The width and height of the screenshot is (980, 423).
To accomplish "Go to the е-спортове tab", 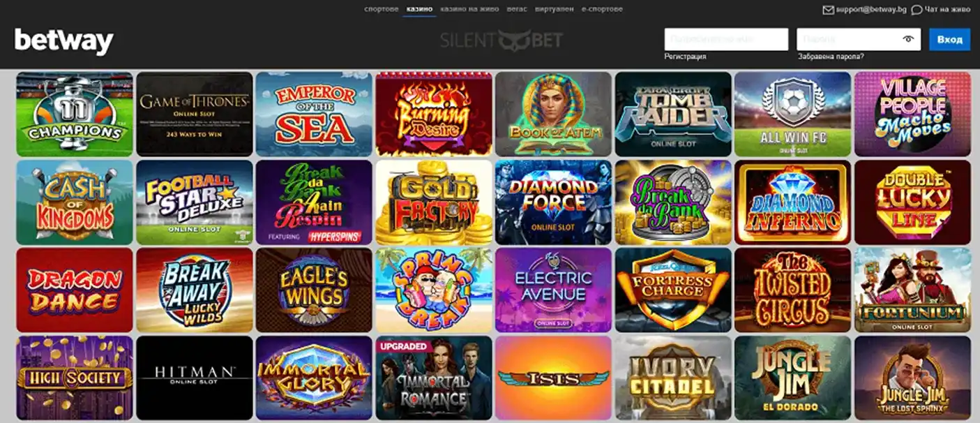I will pos(602,9).
